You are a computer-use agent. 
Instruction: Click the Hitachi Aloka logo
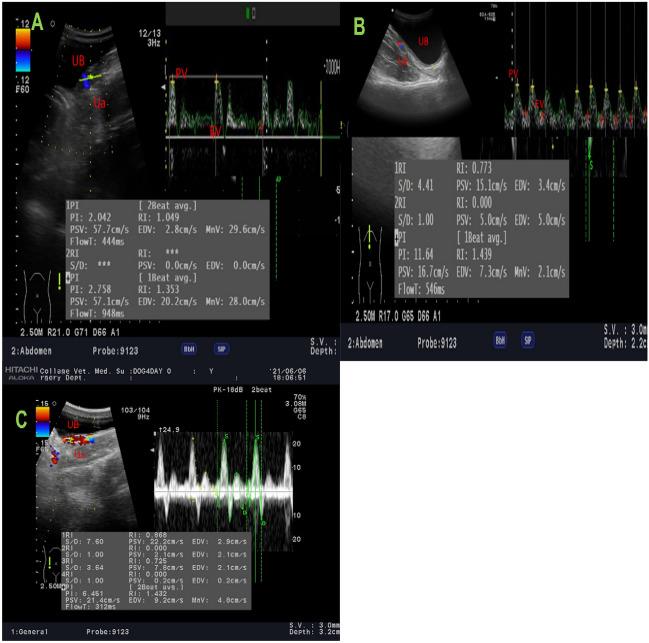22,372
